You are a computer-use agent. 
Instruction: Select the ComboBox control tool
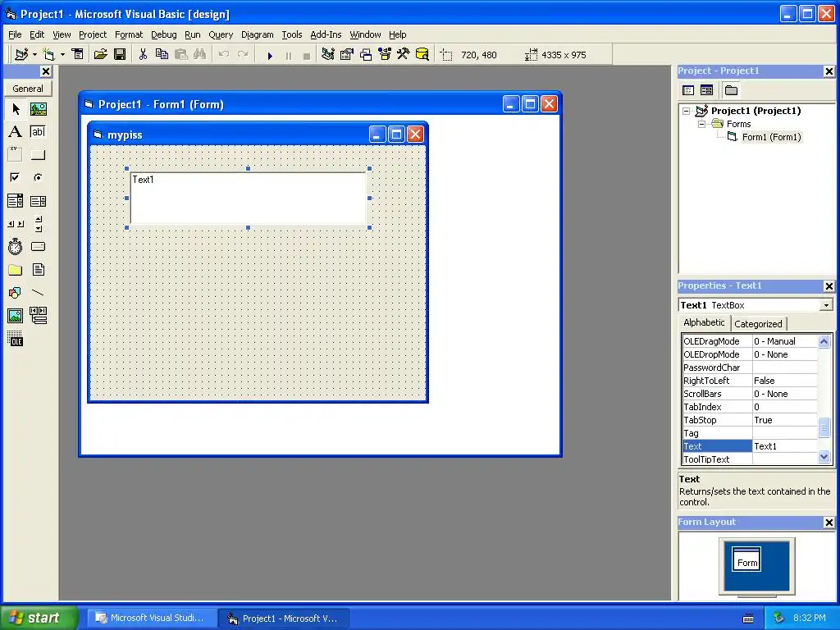[16, 201]
